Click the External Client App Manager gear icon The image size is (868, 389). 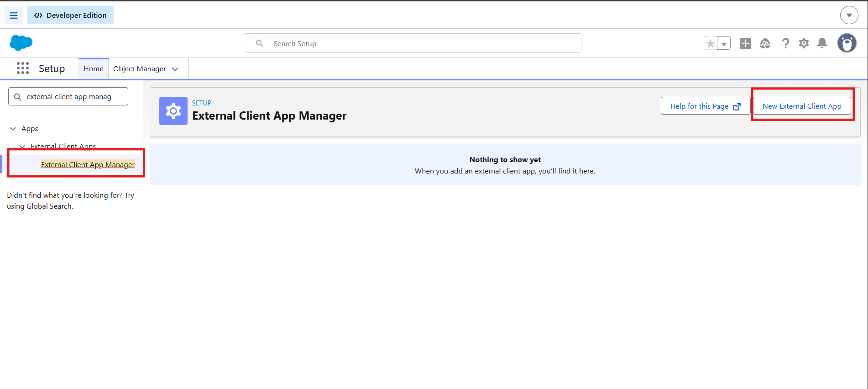[x=173, y=111]
